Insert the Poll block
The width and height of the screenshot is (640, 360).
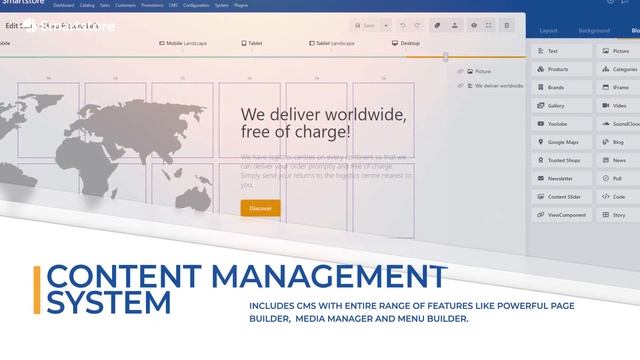pyautogui.click(x=618, y=178)
